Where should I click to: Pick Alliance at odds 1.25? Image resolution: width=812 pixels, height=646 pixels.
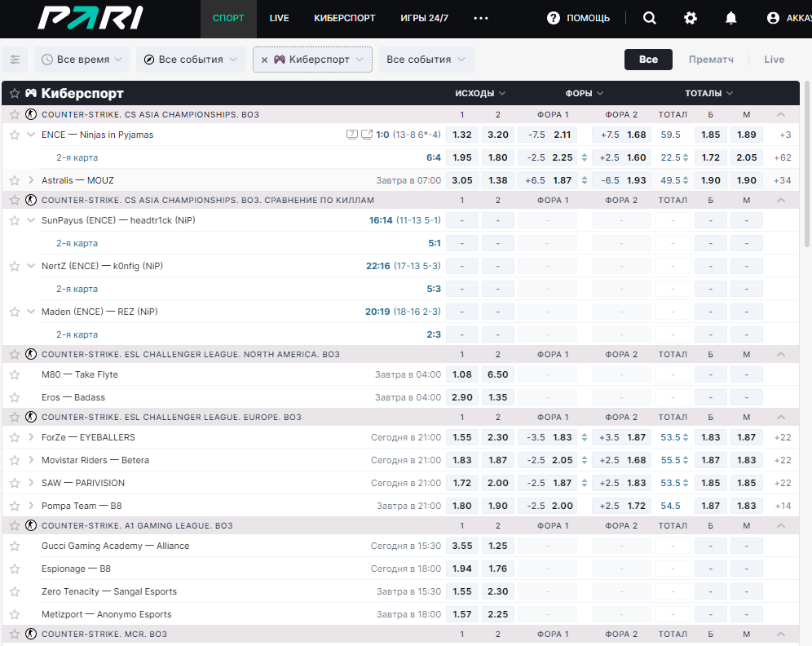(497, 546)
